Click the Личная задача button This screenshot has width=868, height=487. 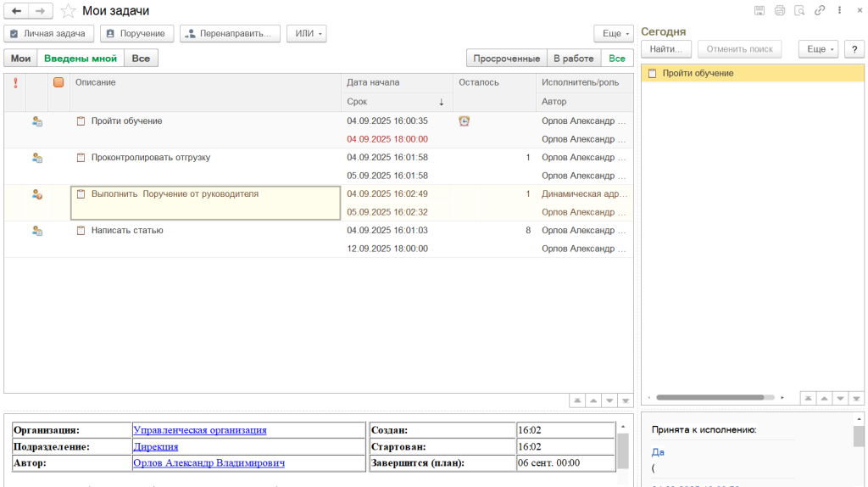tap(48, 34)
